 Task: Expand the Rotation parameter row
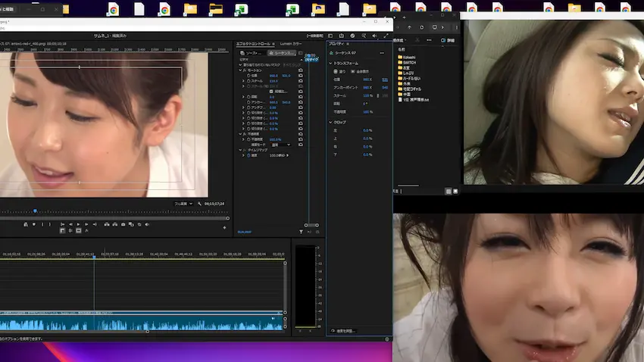pos(243,97)
